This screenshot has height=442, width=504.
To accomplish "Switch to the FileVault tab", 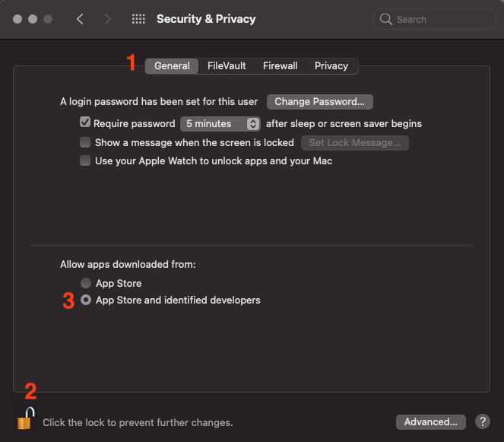I will [227, 66].
